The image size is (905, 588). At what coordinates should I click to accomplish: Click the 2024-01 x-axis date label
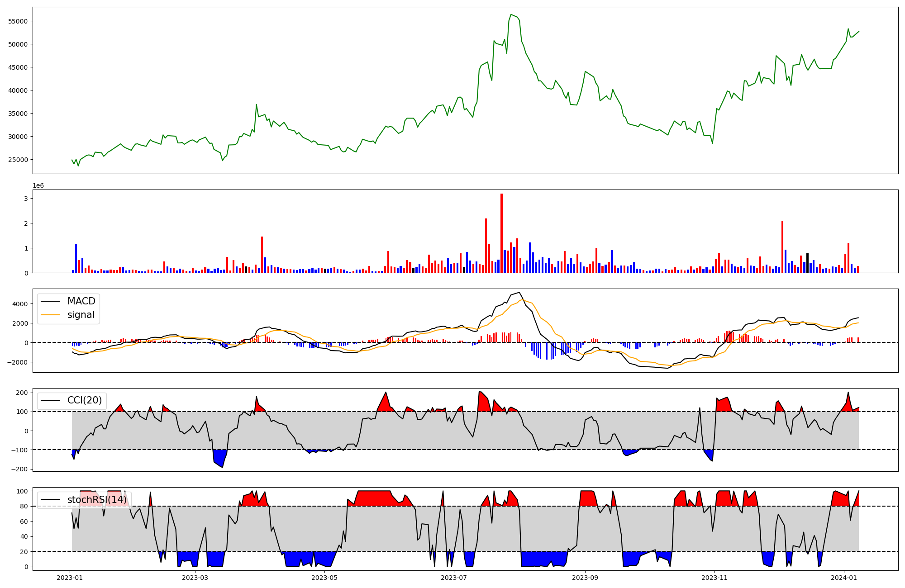point(844,578)
